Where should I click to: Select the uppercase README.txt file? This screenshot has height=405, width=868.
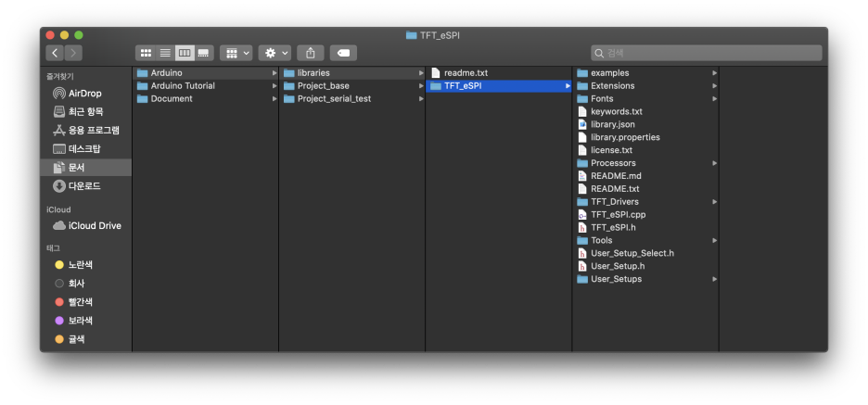[645, 189]
